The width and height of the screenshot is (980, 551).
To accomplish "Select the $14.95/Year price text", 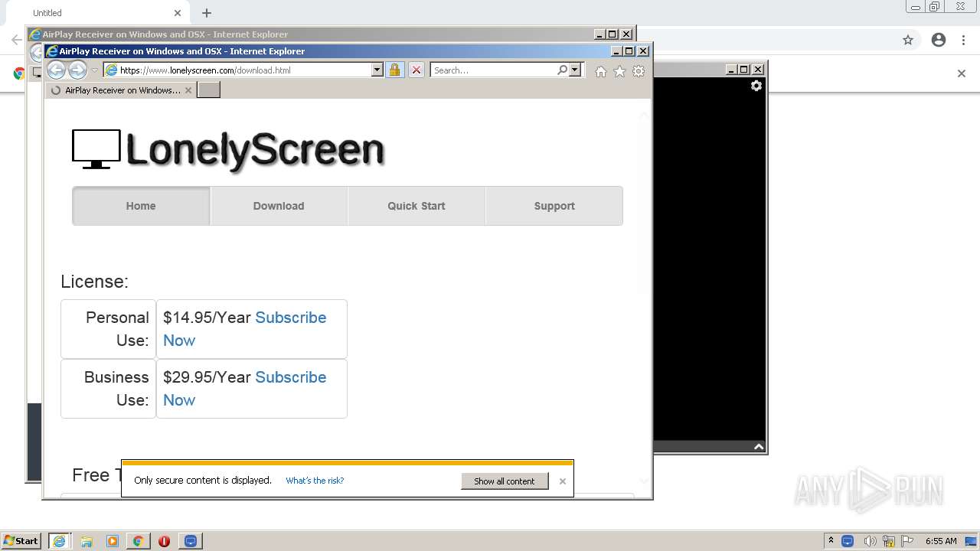I will 207,318.
